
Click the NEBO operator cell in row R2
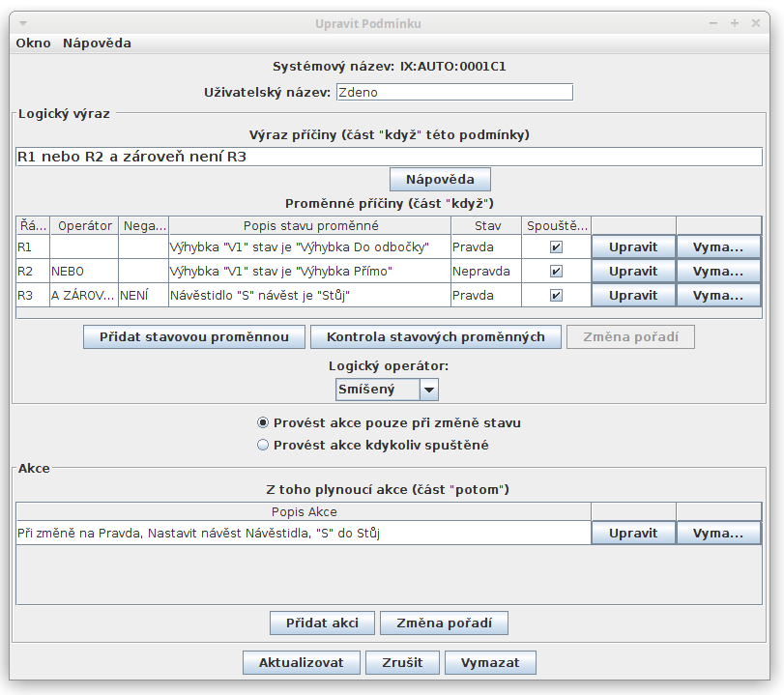coord(83,272)
